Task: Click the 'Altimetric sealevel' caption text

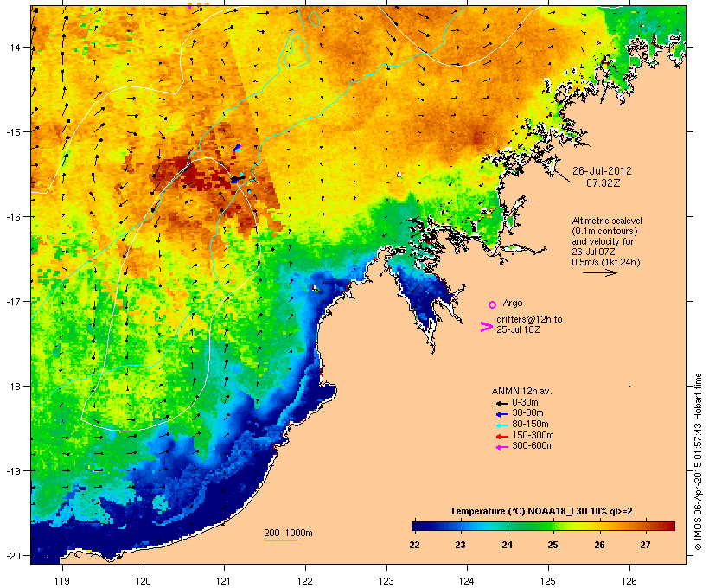Action: (607, 220)
